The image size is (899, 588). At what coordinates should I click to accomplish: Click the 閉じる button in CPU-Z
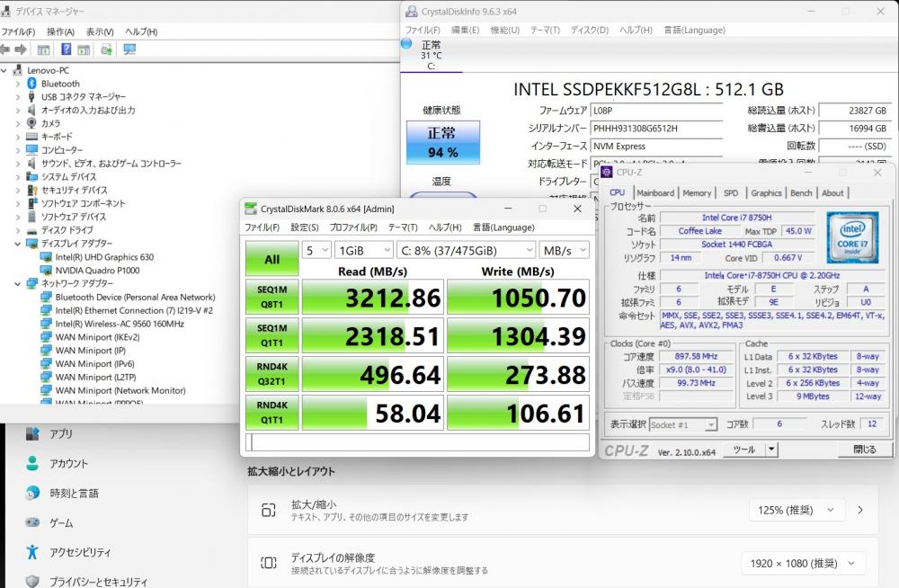[x=865, y=450]
